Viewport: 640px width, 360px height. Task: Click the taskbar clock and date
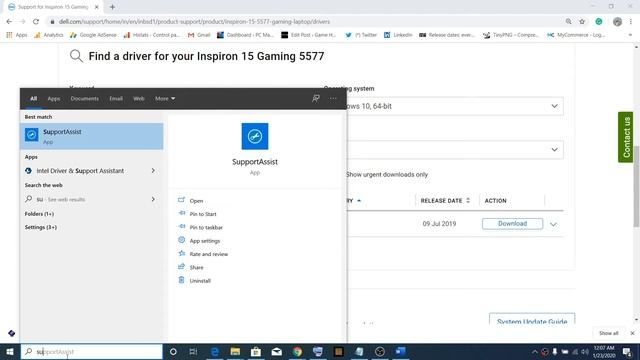pyautogui.click(x=604, y=351)
